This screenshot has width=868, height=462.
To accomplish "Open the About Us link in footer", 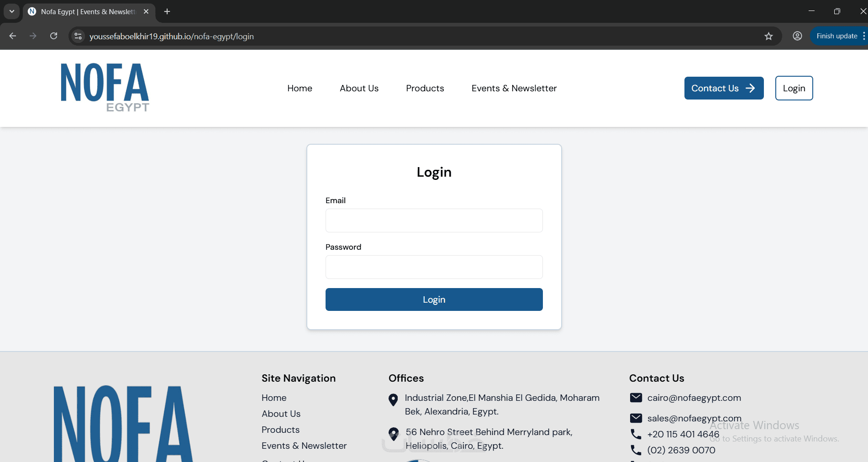I will (x=281, y=414).
